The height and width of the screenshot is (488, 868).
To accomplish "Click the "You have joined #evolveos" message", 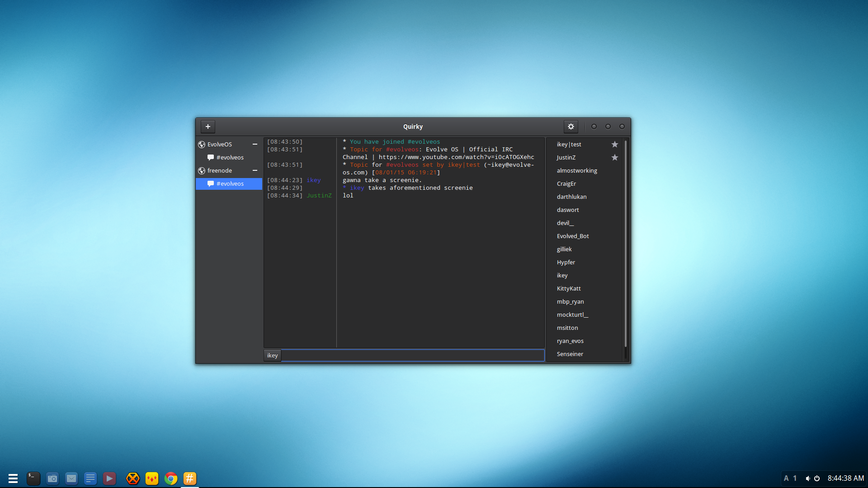I will tap(395, 142).
